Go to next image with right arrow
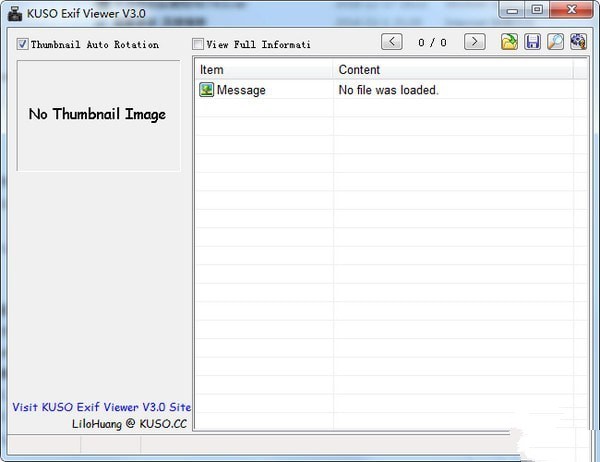The height and width of the screenshot is (462, 600). 474,42
